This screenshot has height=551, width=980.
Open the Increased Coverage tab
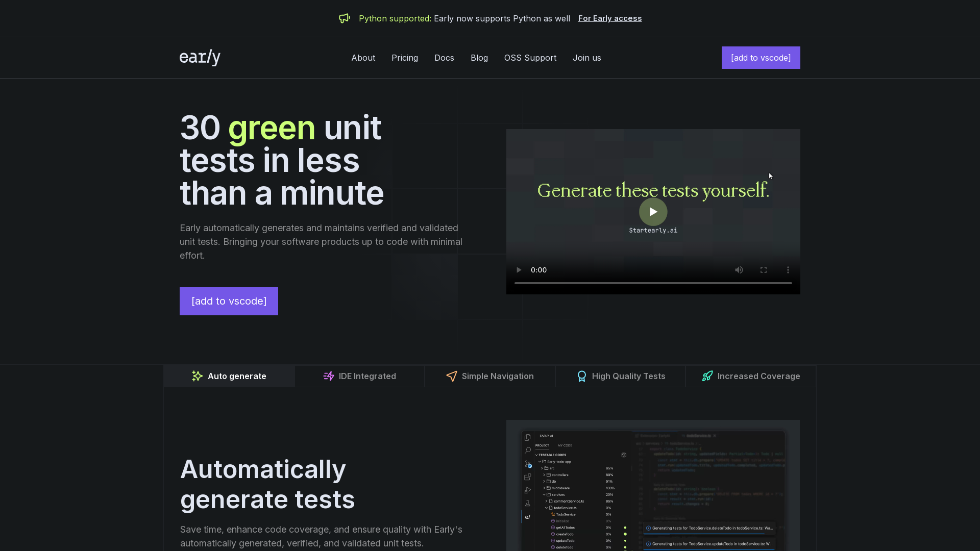(751, 376)
